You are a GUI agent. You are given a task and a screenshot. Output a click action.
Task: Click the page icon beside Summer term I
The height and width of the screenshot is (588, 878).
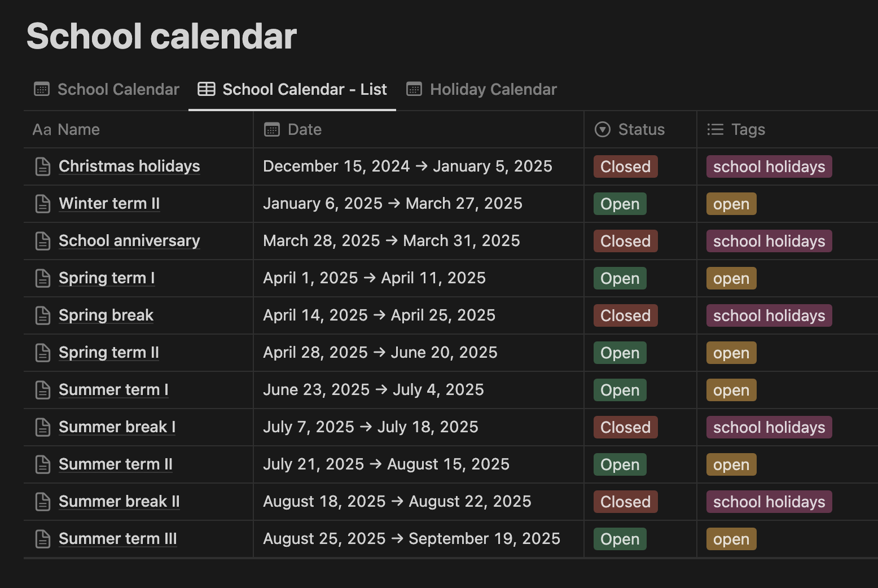tap(43, 390)
